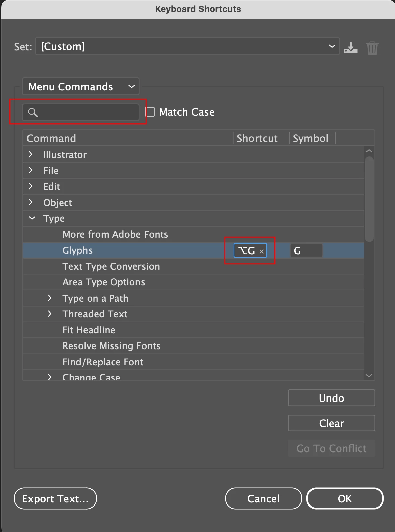Click the scroll up arrow in command list

pyautogui.click(x=369, y=151)
